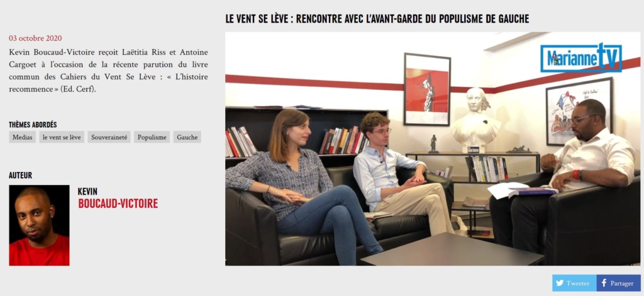Open the Gauche theme tag
The width and height of the screenshot is (644, 296).
click(x=187, y=137)
